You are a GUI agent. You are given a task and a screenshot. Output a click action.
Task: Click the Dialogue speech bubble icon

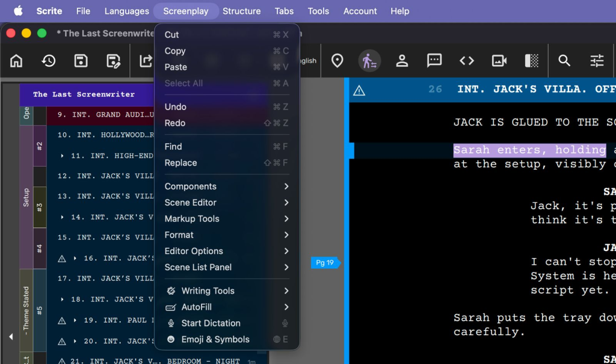(434, 61)
